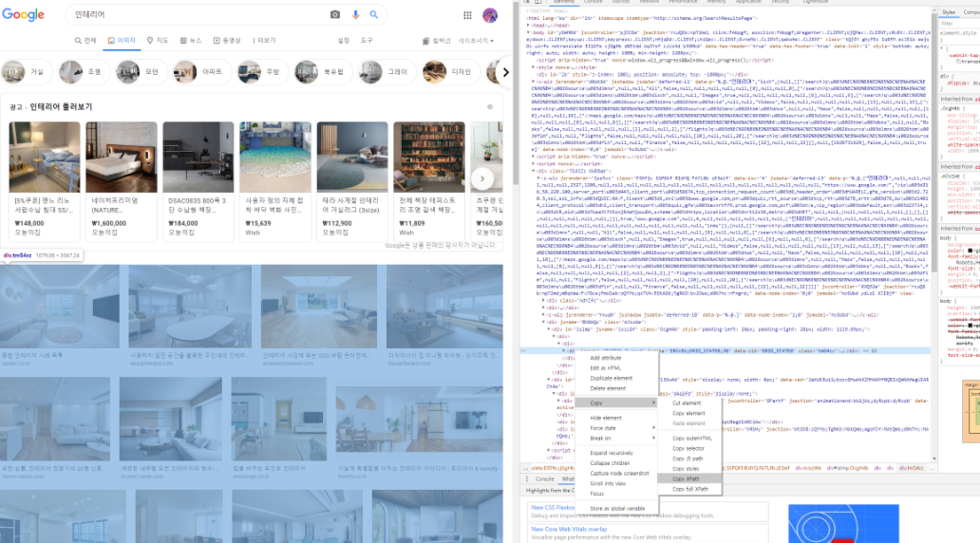Viewport: 980px width, 543px height.
Task: Advance shopping carousel with the arrow
Action: coord(481,178)
